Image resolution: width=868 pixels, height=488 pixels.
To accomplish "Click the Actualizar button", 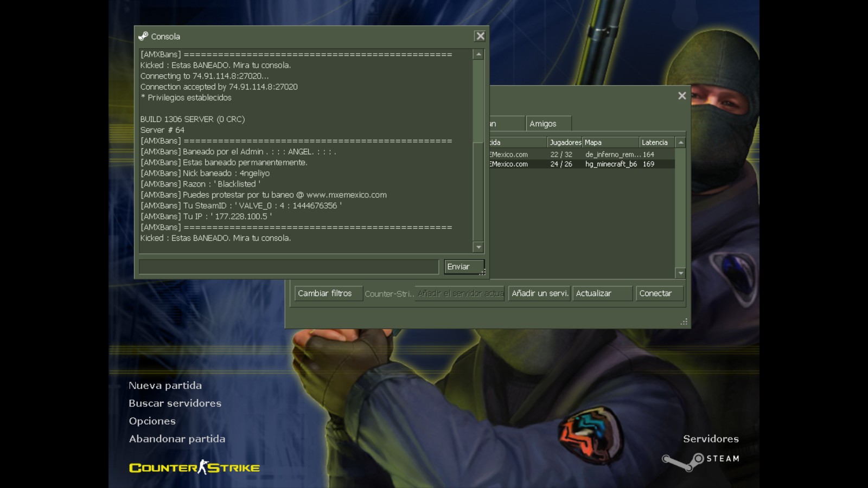I will pos(603,293).
